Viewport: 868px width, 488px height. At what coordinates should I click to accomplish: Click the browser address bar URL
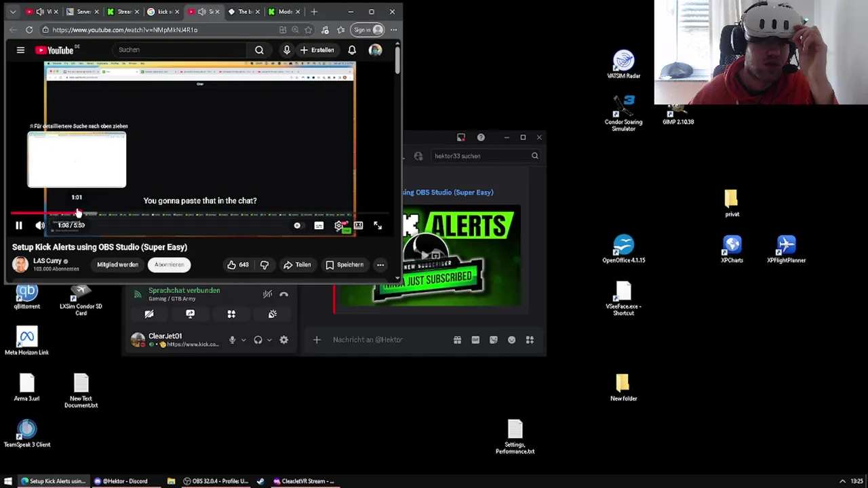point(125,30)
